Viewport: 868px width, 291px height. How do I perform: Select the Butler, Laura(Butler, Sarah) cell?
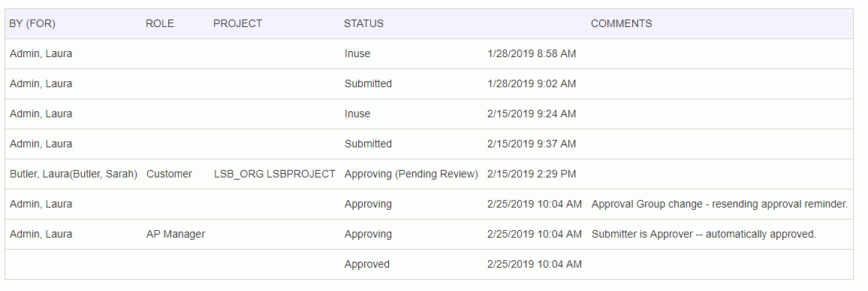(74, 174)
